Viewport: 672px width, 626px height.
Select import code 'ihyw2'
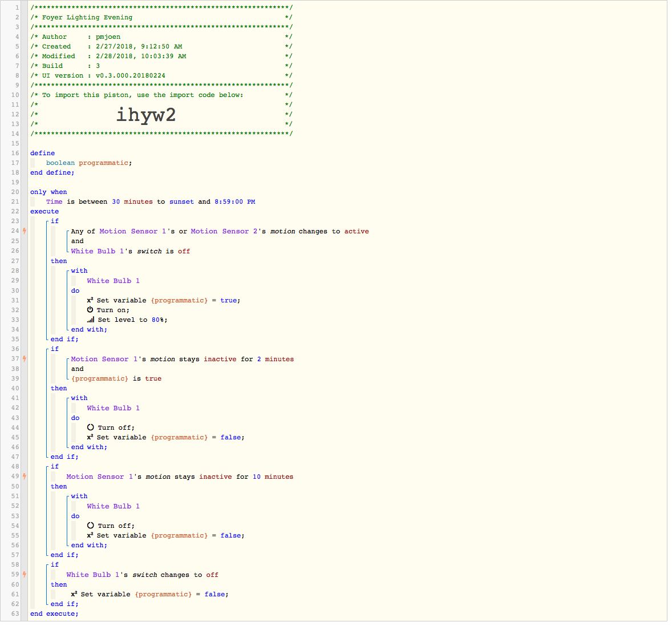pos(146,115)
